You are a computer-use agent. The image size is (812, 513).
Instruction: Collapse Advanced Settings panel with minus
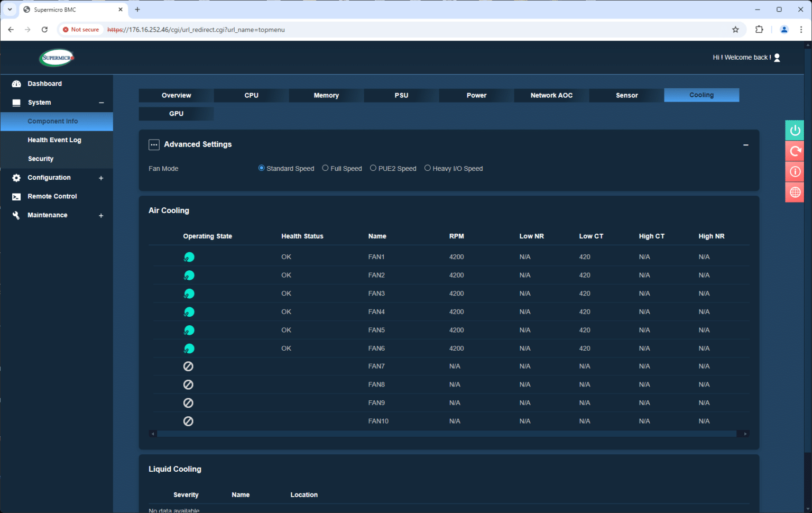tap(746, 145)
